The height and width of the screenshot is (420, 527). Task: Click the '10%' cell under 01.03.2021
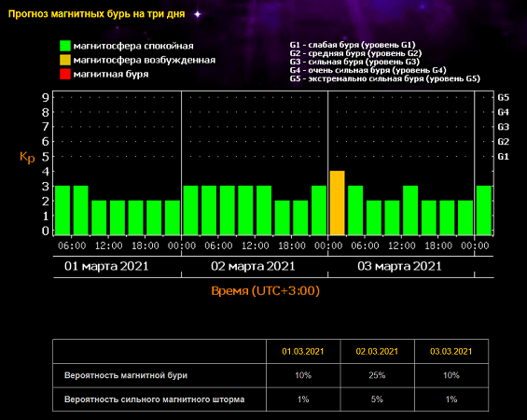[x=303, y=375]
